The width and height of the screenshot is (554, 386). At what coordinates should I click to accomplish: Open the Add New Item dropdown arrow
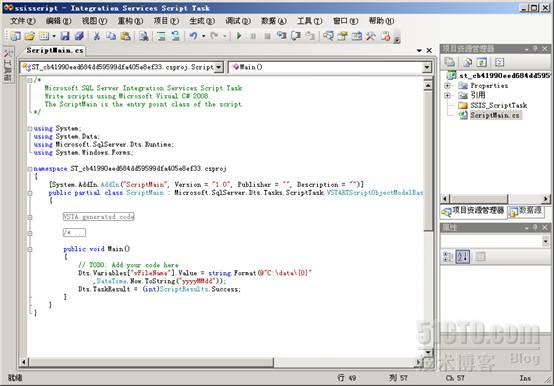tap(54, 36)
